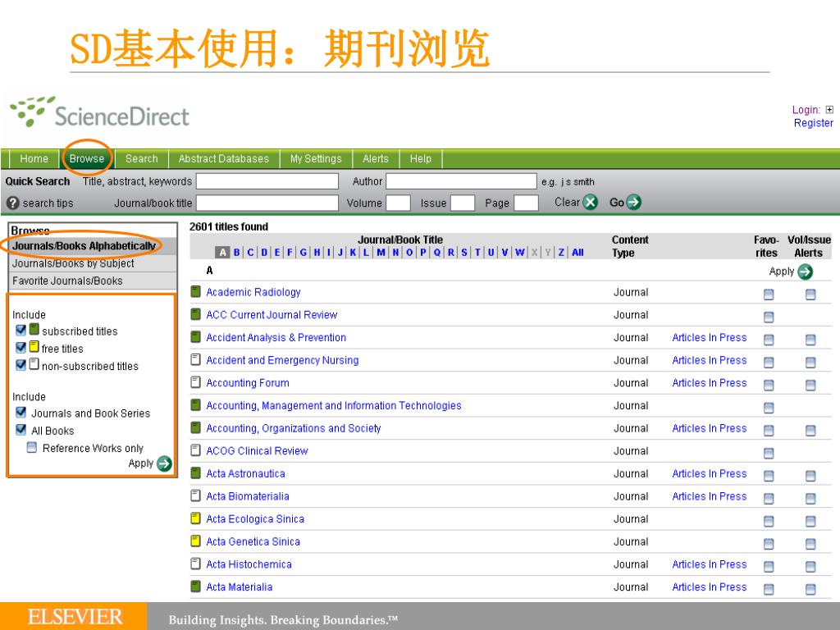Focus the Journal/book title field

[267, 203]
